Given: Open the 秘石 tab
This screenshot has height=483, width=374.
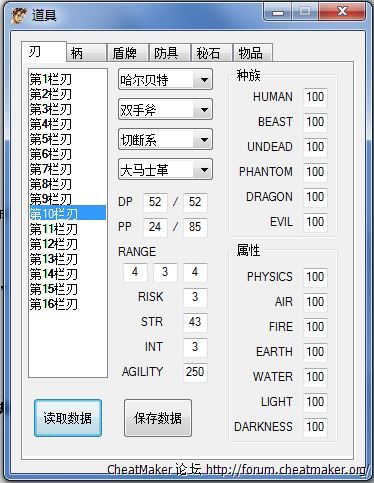Looking at the screenshot, I should pyautogui.click(x=211, y=53).
